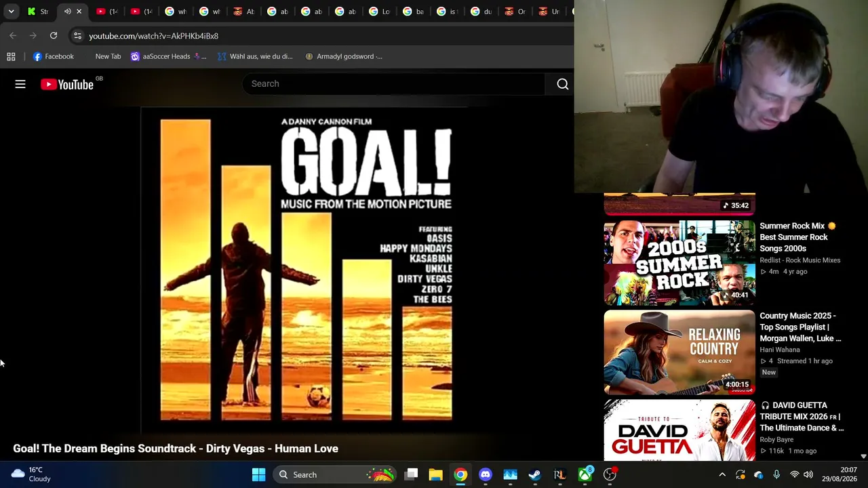Switch to the 'is' Google tab
Viewport: 868px width, 488px height.
447,12
